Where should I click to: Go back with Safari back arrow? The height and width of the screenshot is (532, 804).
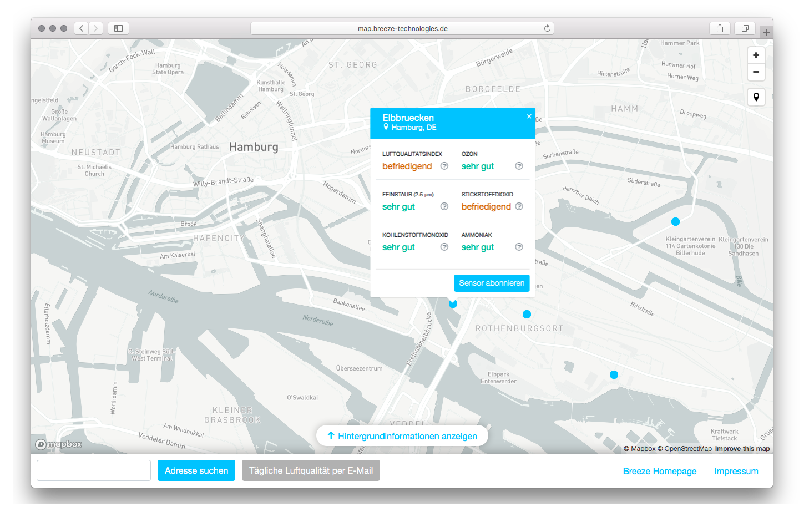pyautogui.click(x=82, y=28)
